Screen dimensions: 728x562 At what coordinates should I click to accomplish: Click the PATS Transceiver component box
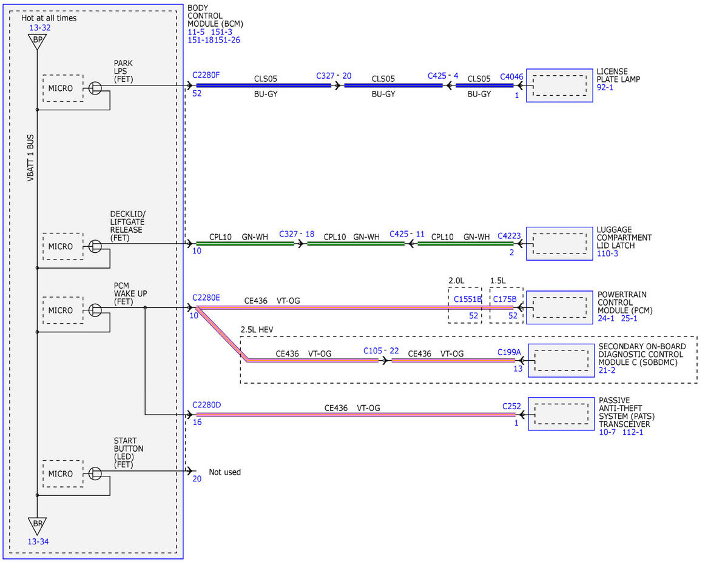click(x=561, y=414)
